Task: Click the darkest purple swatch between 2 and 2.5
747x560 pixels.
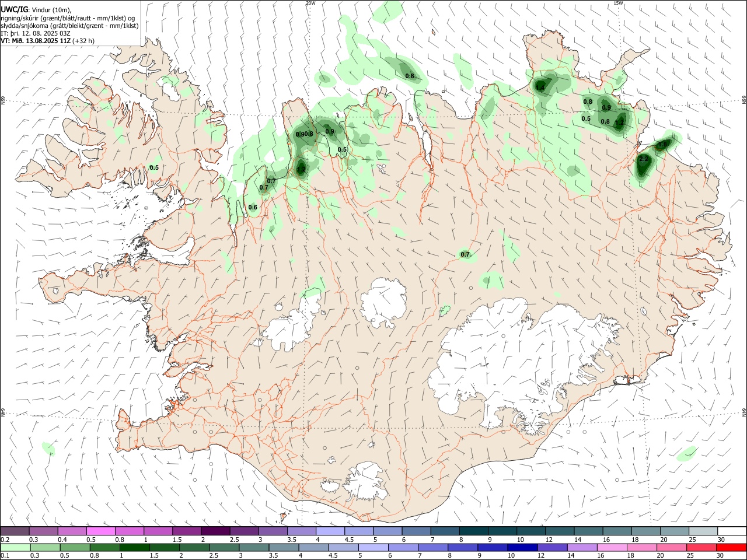Action: (215, 531)
